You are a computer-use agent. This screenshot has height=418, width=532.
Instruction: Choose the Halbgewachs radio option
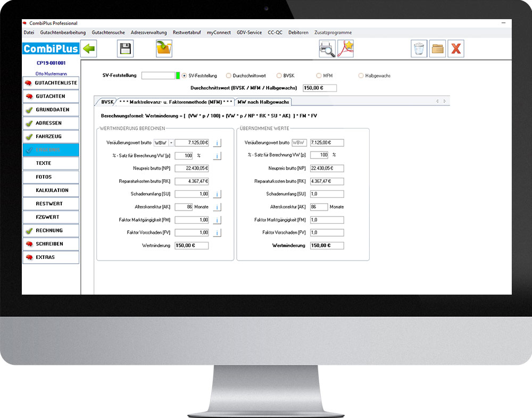tap(361, 76)
